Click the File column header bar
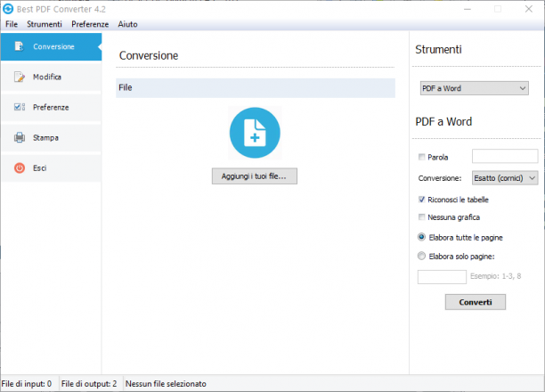The width and height of the screenshot is (545, 392). [256, 87]
